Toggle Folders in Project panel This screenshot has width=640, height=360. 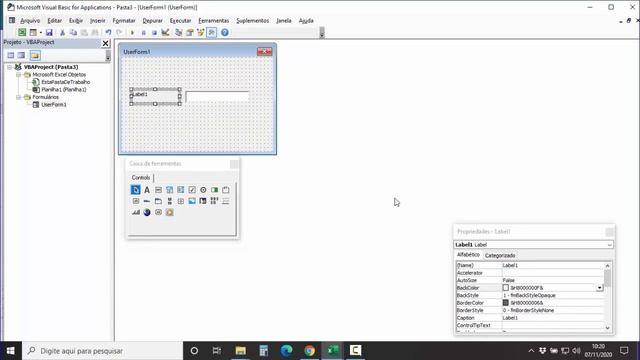(x=35, y=55)
